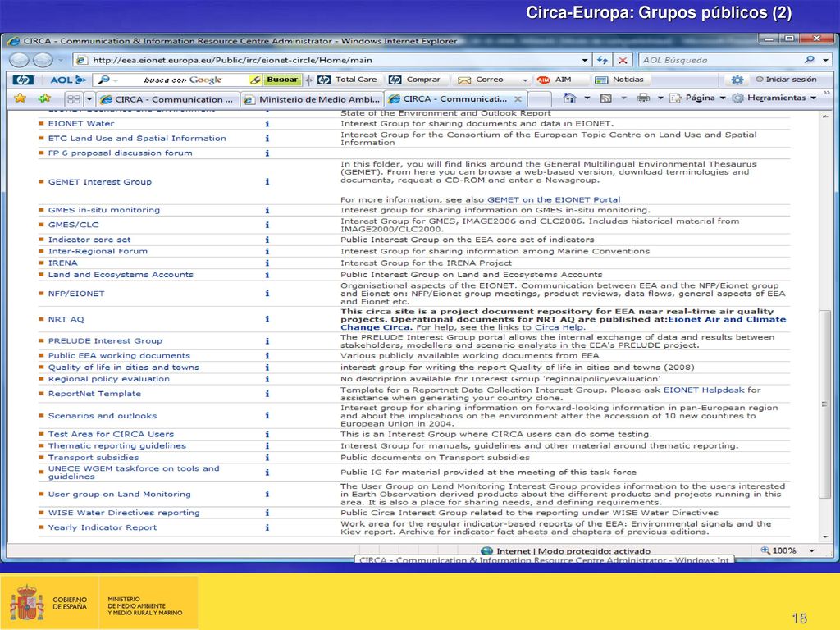Expand the Correo dropdown arrow
This screenshot has height=630, width=840.
[525, 80]
